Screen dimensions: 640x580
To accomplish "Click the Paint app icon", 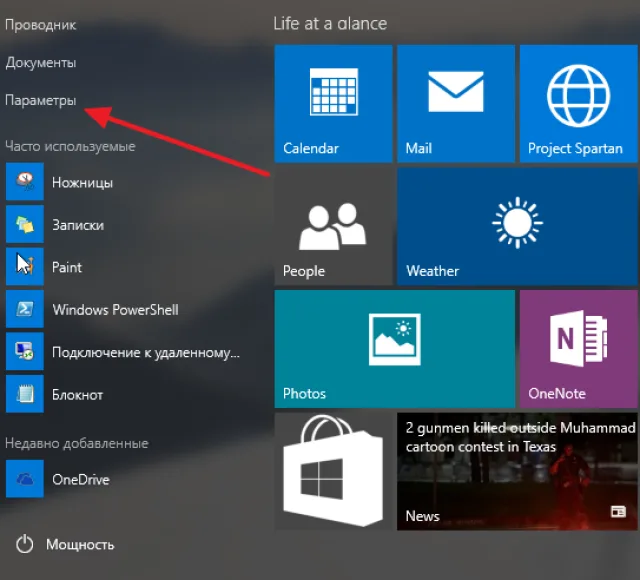I will click(24, 267).
